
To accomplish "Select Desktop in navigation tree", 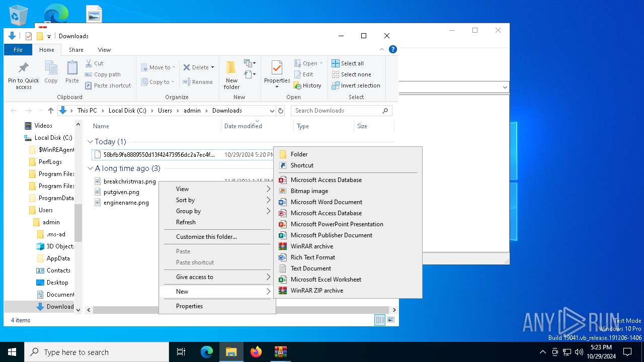I will (x=57, y=283).
